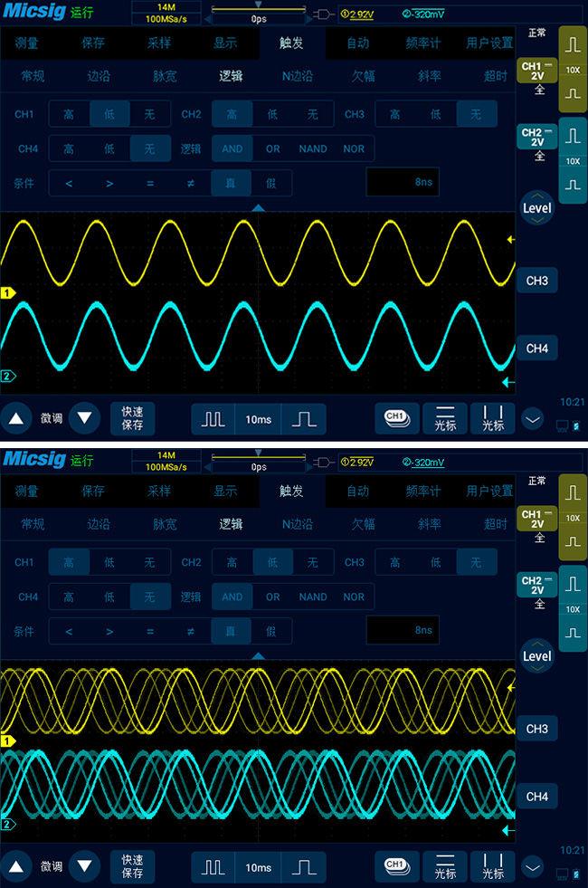Tap 快速保存 button in bottom screenshot
Viewport: 588px width, 888px height.
click(132, 866)
